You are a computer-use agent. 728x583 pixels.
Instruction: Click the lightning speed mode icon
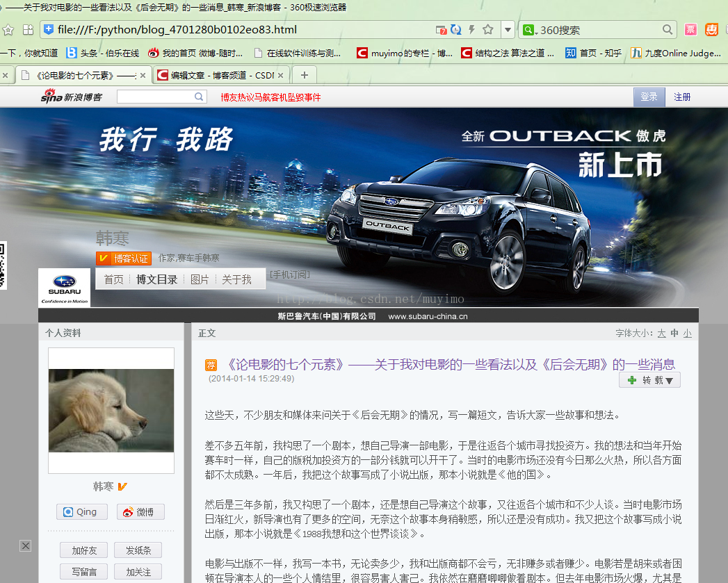[x=471, y=30]
